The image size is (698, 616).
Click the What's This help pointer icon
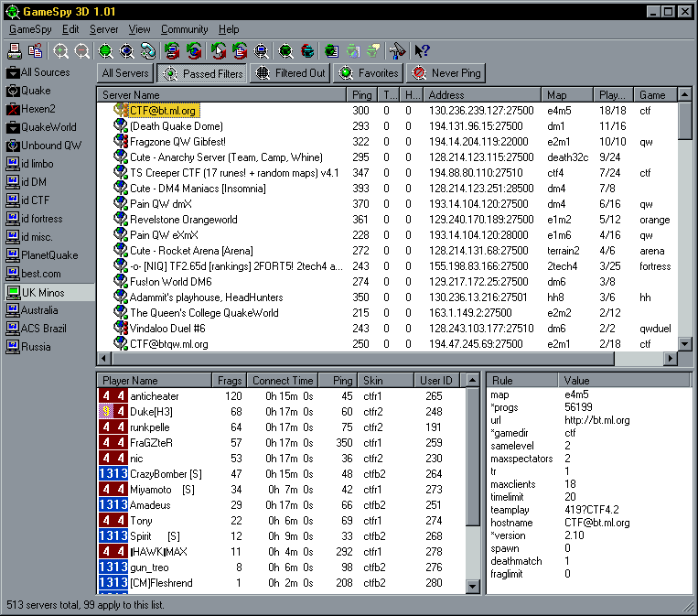point(422,51)
